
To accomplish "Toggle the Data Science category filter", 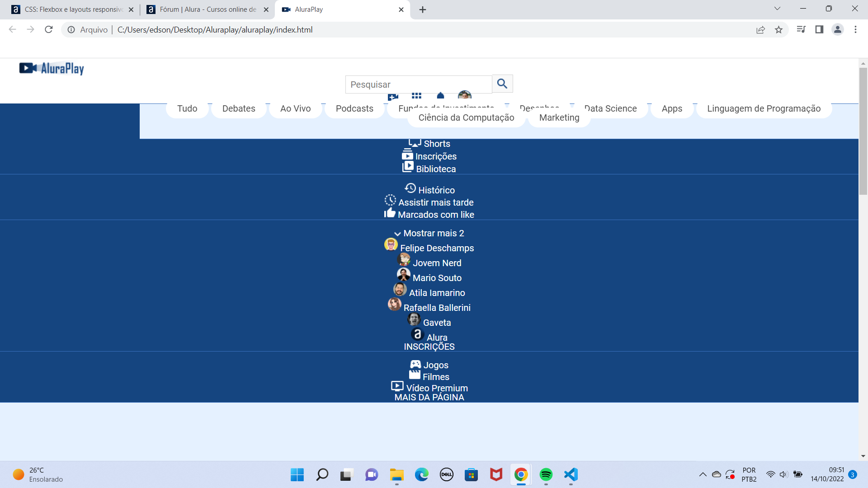I will pos(610,108).
